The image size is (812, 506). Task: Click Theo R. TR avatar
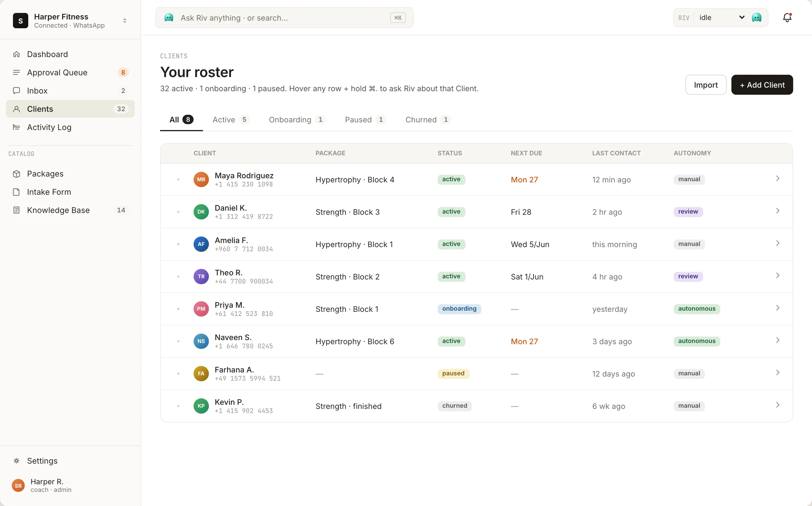[x=201, y=277]
